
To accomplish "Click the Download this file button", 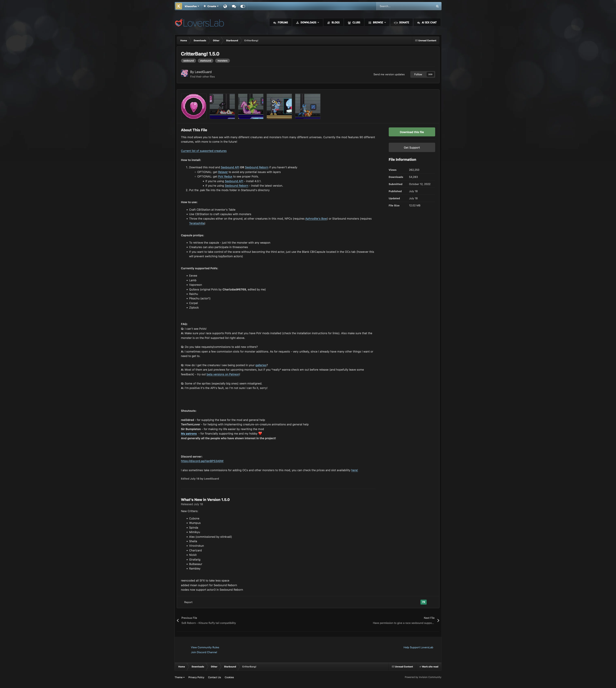I will [412, 132].
